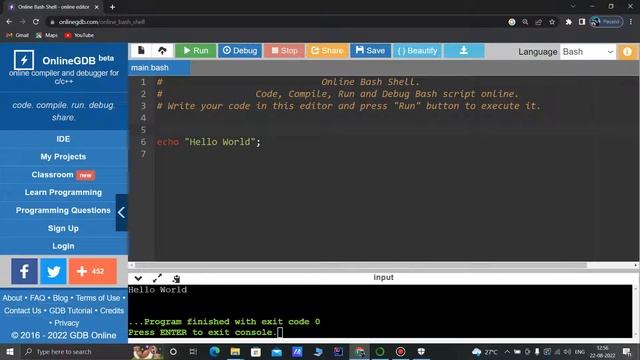
Task: Open the Gmail bookmark
Action: [18, 35]
